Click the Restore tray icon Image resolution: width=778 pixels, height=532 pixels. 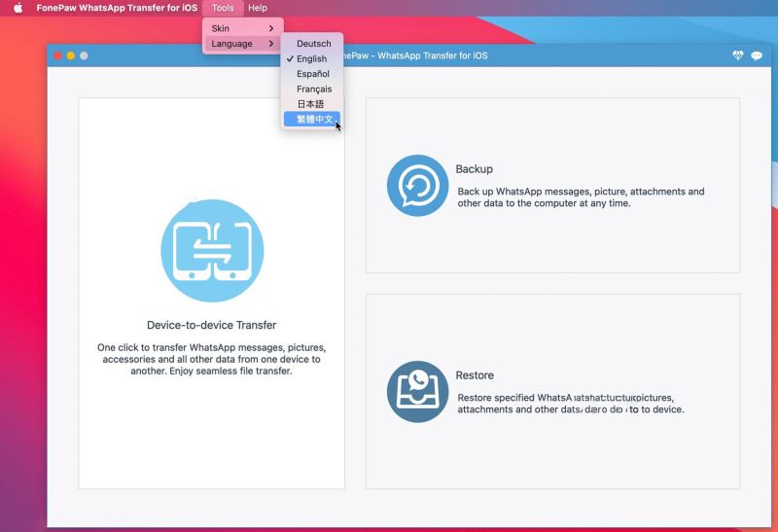click(417, 392)
